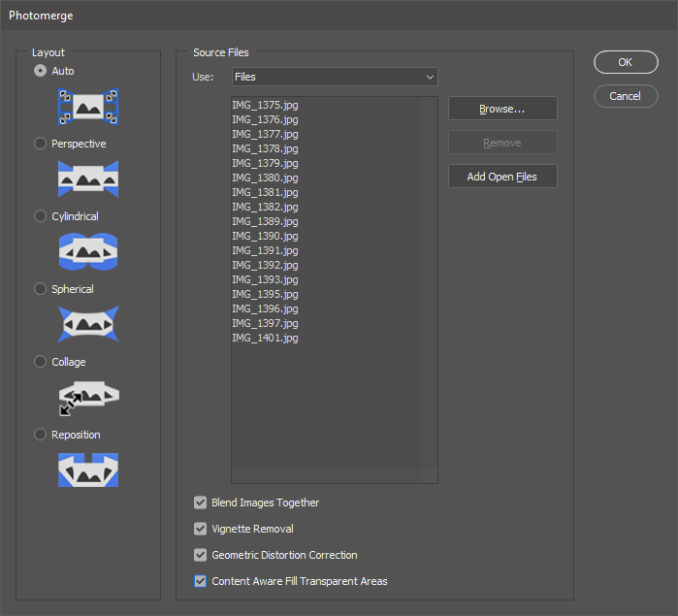Disable Geometric Distortion Correction
This screenshot has width=678, height=616.
coord(201,555)
